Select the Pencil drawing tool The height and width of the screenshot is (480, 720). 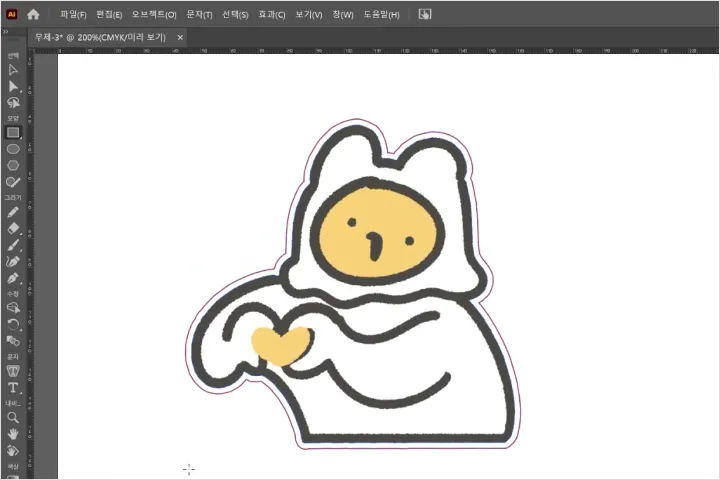coord(13,212)
